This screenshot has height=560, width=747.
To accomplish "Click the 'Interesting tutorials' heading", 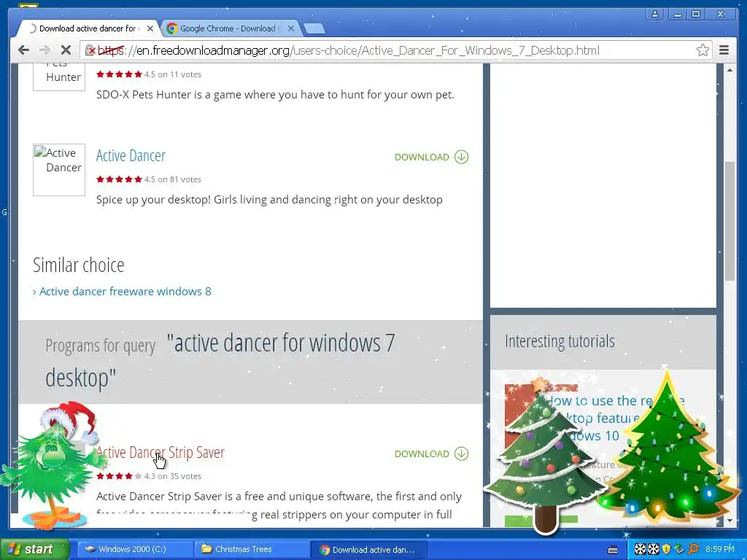I will click(560, 341).
